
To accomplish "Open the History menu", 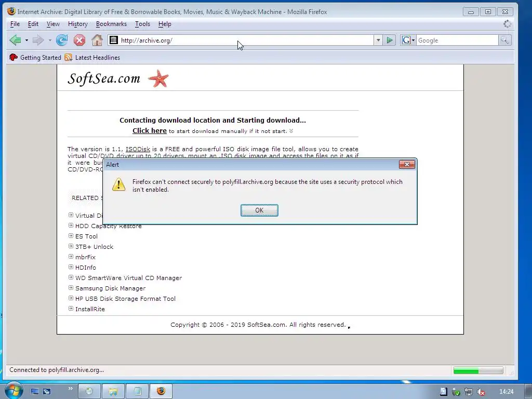I will coord(78,24).
